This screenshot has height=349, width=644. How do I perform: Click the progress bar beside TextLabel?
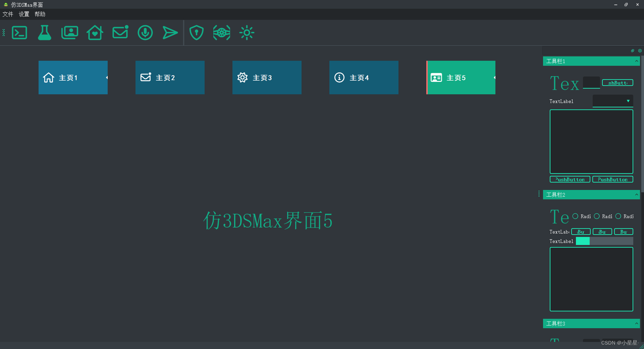tap(604, 241)
